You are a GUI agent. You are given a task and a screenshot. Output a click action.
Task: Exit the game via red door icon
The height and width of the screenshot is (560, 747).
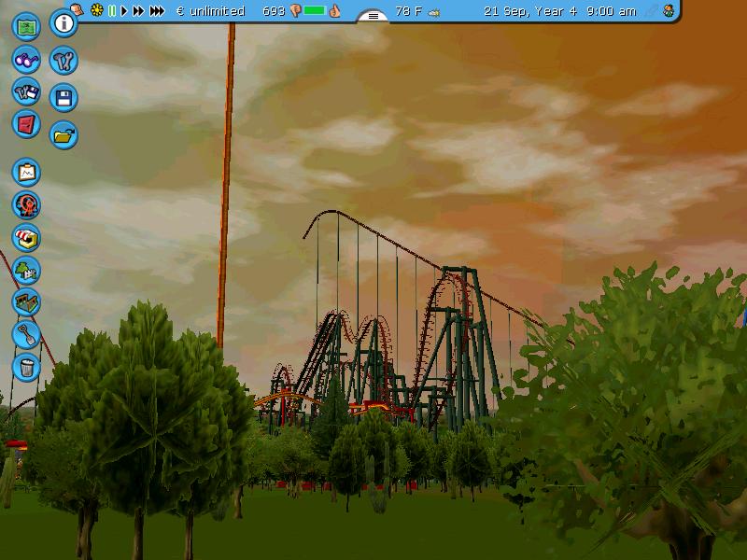click(x=26, y=124)
